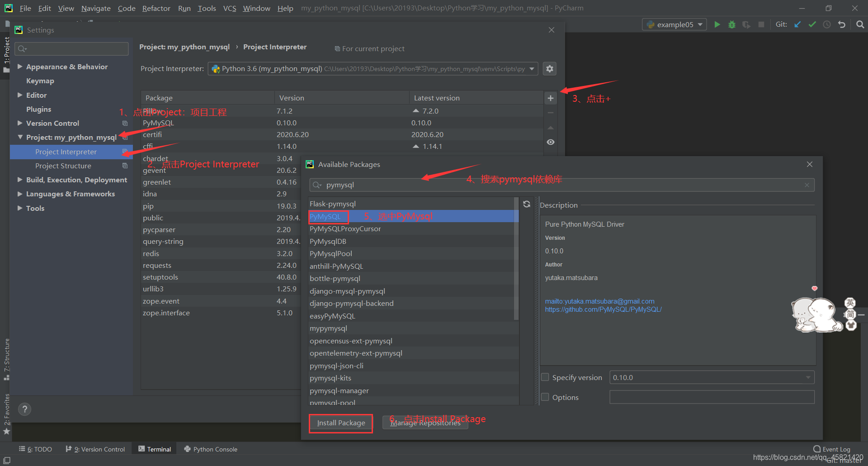This screenshot has height=466, width=868.
Task: Open the Favorites tool window sidebar
Action: click(x=6, y=414)
